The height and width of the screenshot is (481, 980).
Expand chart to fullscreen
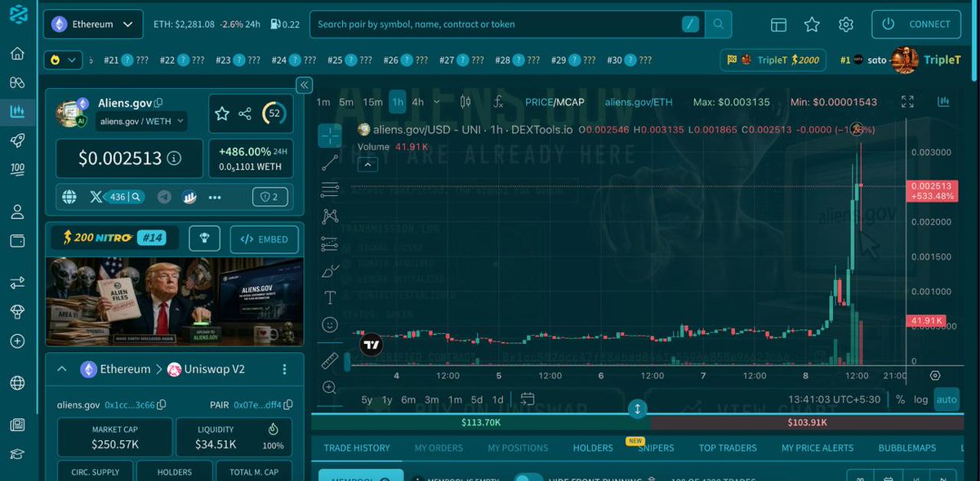tap(907, 102)
